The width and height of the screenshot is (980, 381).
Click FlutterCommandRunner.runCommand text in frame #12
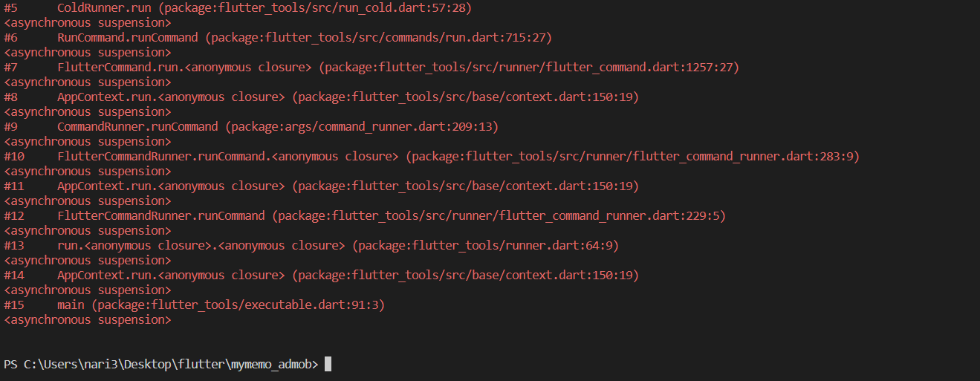(x=160, y=215)
